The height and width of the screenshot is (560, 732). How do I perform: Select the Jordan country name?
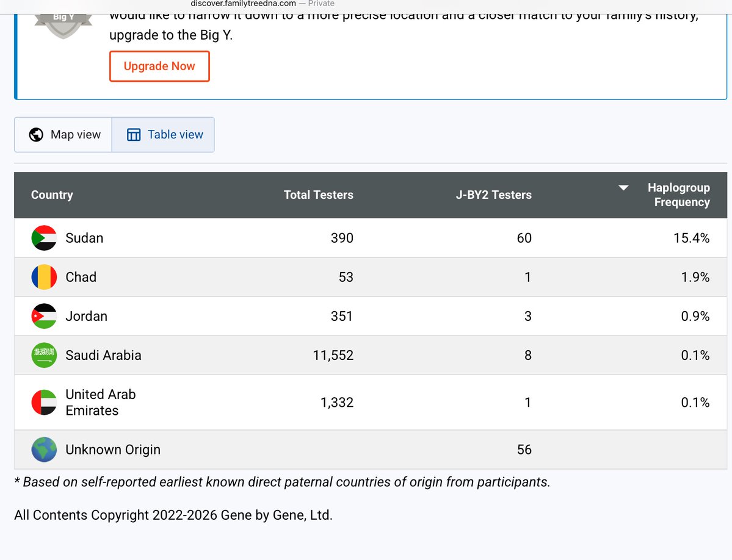(86, 316)
